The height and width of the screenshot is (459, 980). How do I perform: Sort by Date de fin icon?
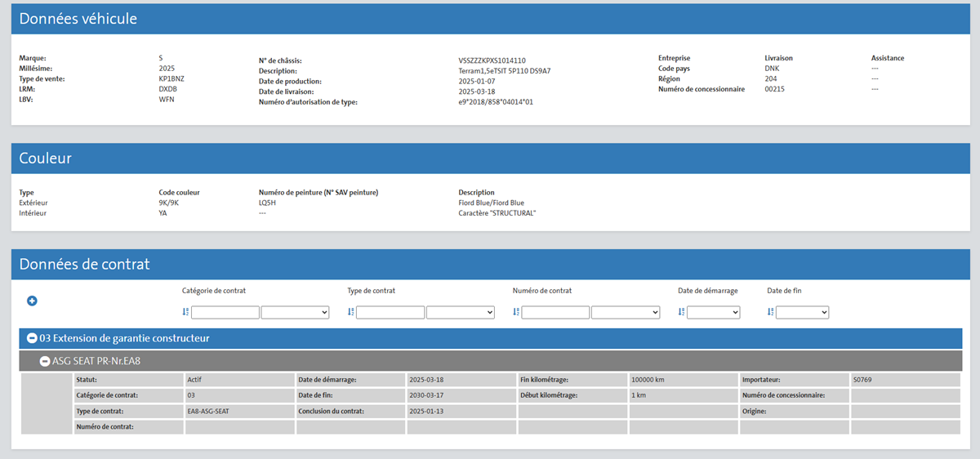click(x=770, y=312)
